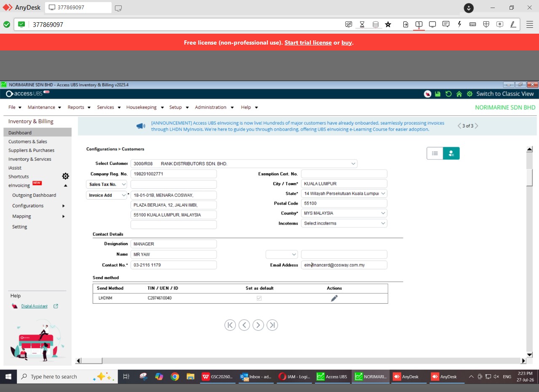Expand the Configurations submenu in sidebar
This screenshot has width=539, height=392.
64,206
